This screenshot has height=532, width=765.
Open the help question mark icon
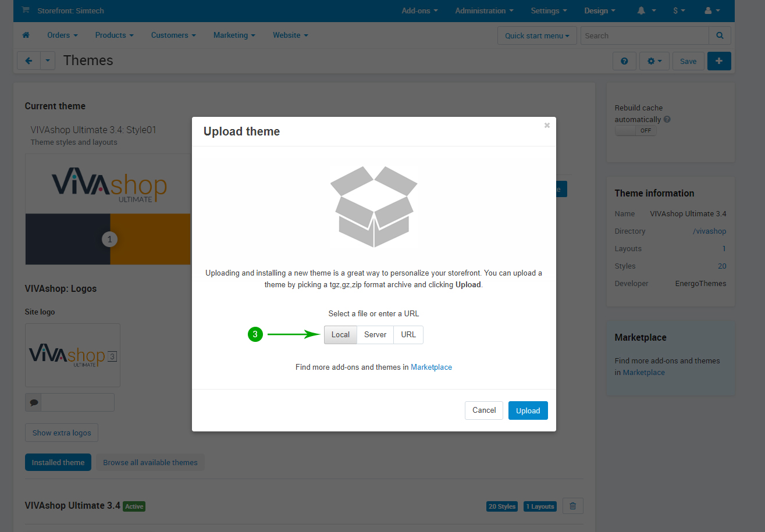pos(624,61)
